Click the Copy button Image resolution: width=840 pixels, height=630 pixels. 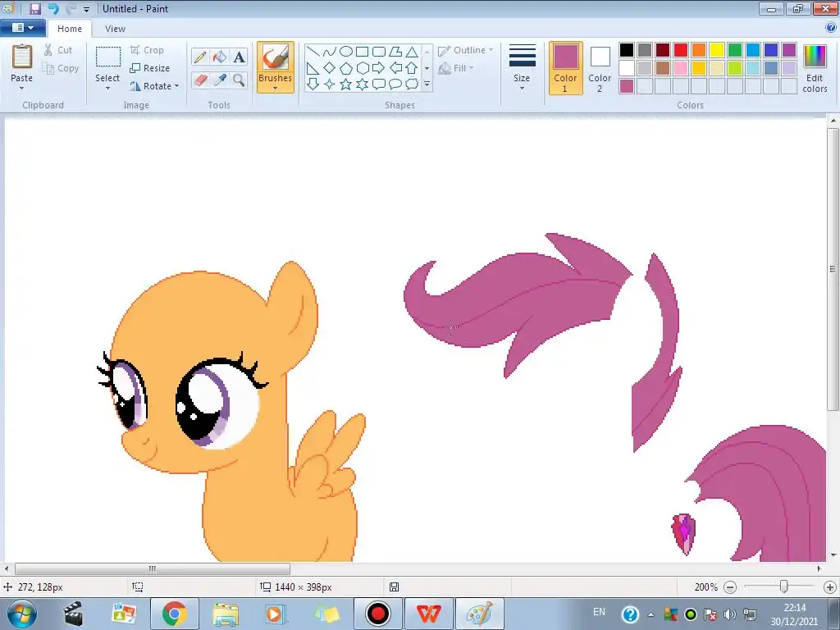[x=61, y=68]
